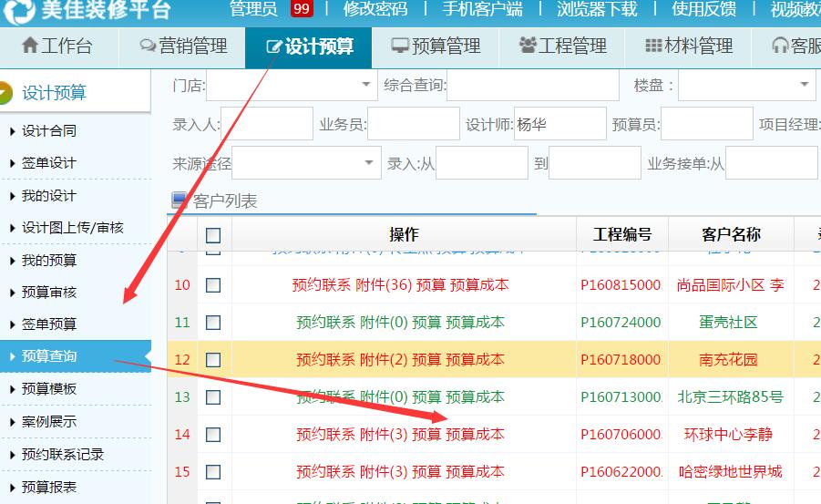Click the people icon beside 工程管理
This screenshot has height=504, width=821.
coord(527,46)
